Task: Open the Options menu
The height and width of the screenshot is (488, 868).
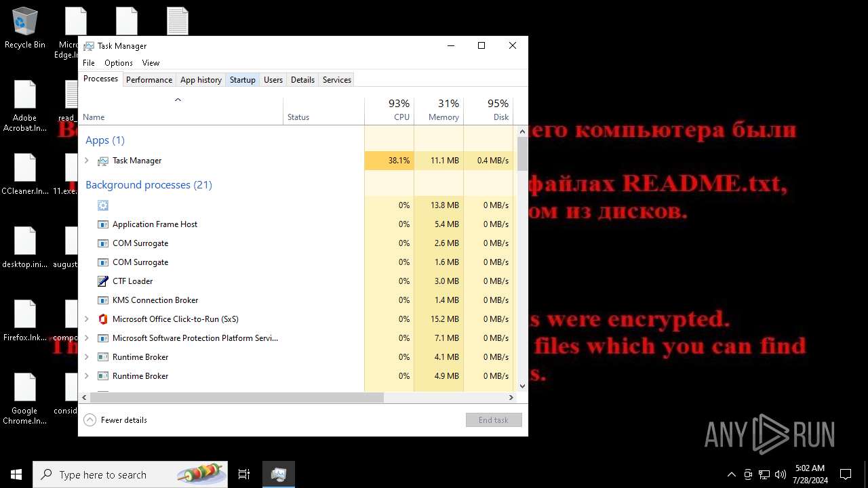Action: (119, 63)
